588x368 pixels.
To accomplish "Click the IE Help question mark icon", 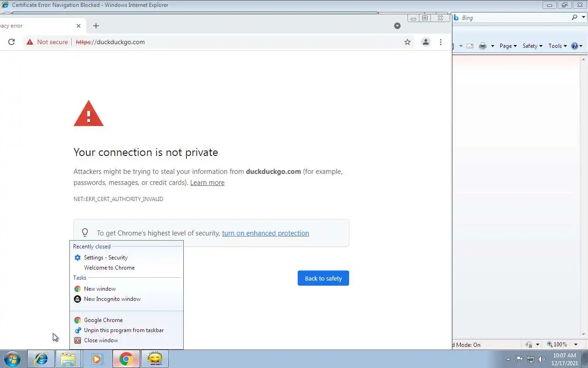I will (x=574, y=46).
